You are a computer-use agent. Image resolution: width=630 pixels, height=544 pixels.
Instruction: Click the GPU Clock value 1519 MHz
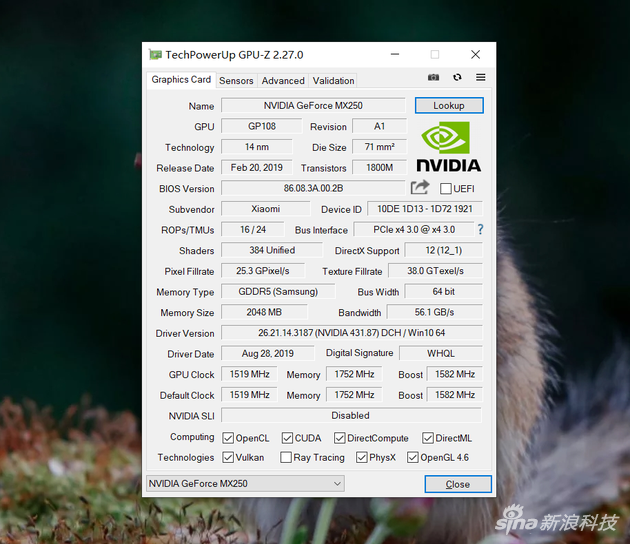[250, 374]
